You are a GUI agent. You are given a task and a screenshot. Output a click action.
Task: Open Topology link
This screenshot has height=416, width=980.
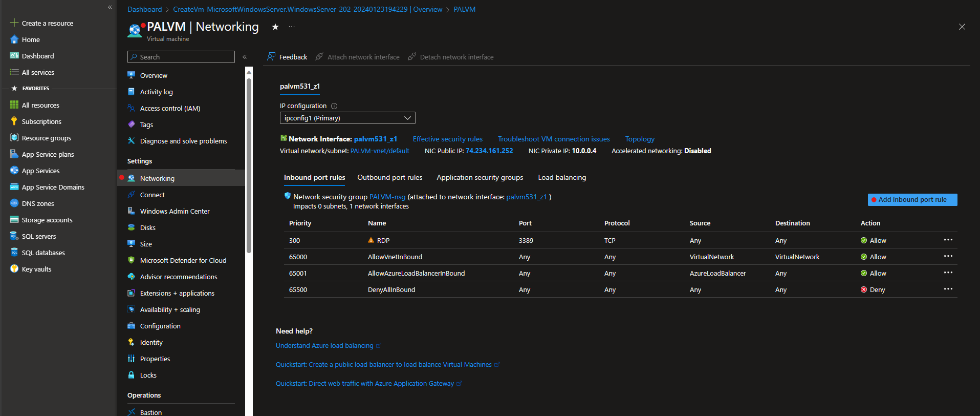(640, 139)
